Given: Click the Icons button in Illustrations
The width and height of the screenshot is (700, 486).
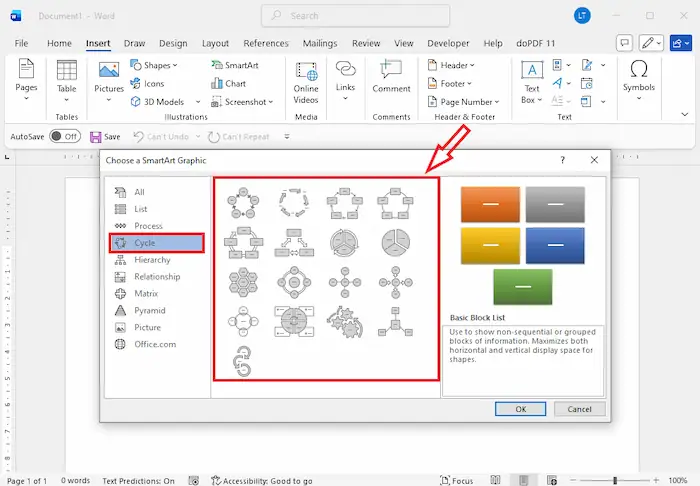Looking at the screenshot, I should pos(147,83).
